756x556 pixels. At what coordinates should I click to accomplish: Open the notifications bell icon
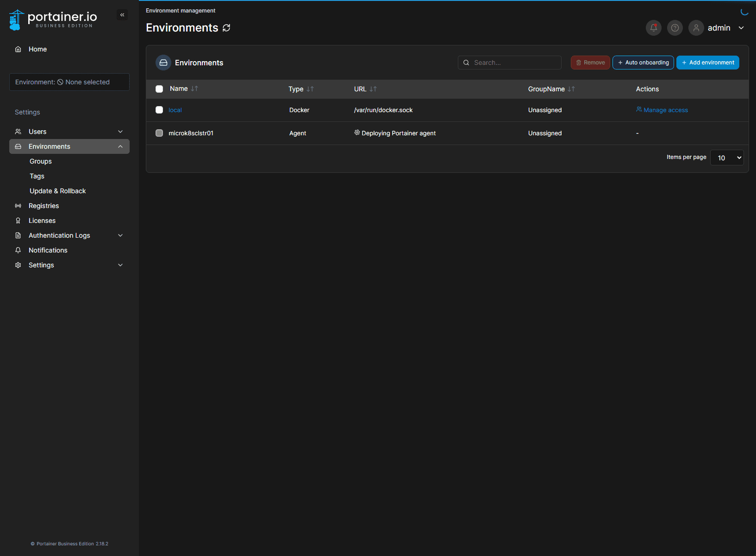(653, 28)
